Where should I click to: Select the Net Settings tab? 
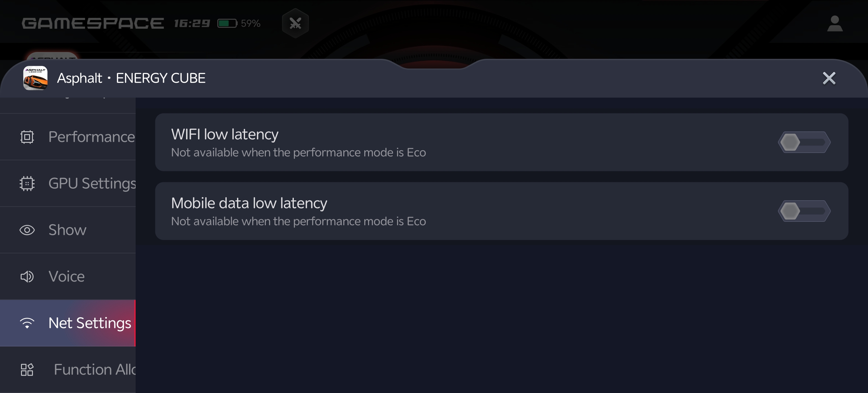click(90, 323)
